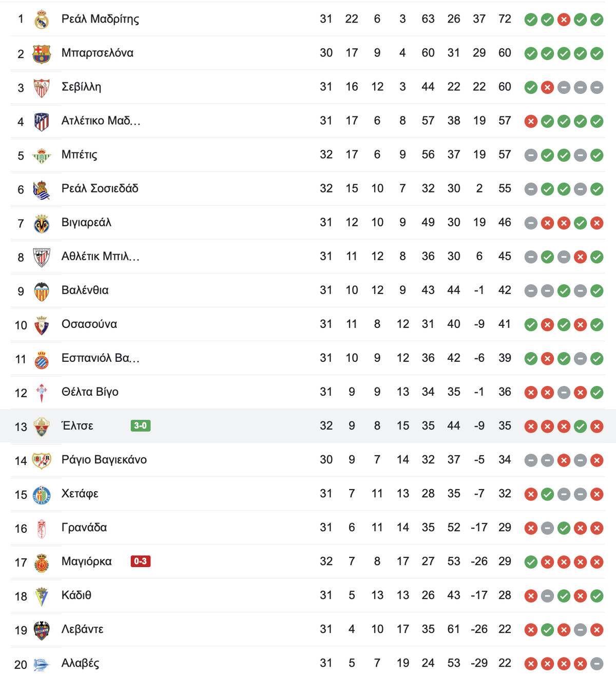Click the Atlético Madrid club crest

coord(42,121)
